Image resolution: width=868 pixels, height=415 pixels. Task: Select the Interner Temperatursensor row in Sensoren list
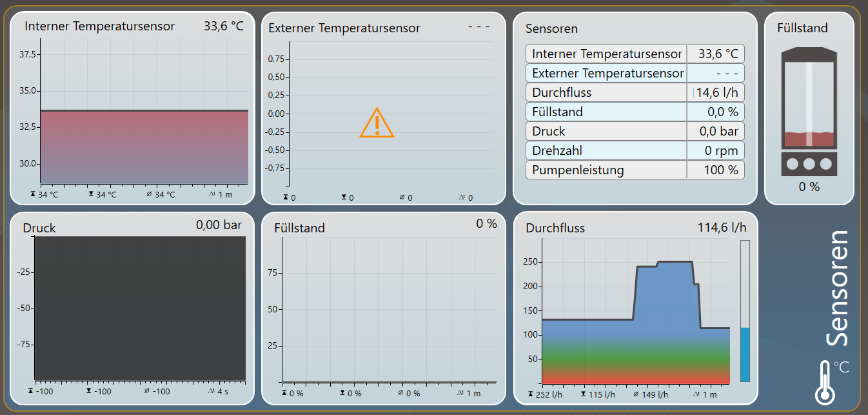635,54
